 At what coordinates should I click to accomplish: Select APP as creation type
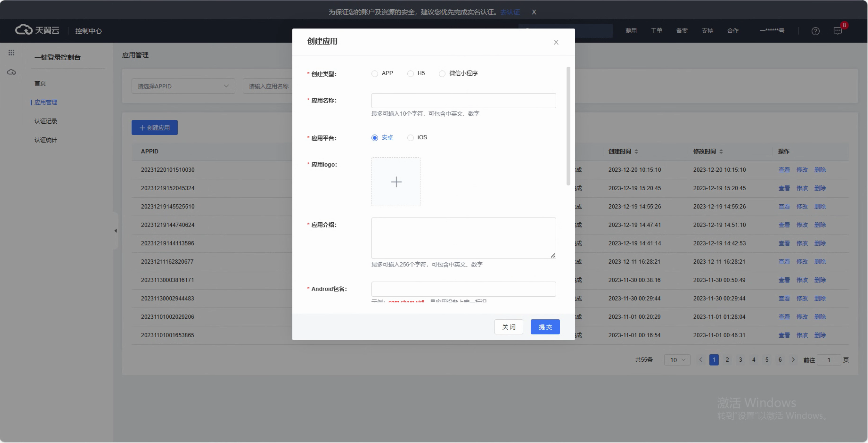coord(375,74)
